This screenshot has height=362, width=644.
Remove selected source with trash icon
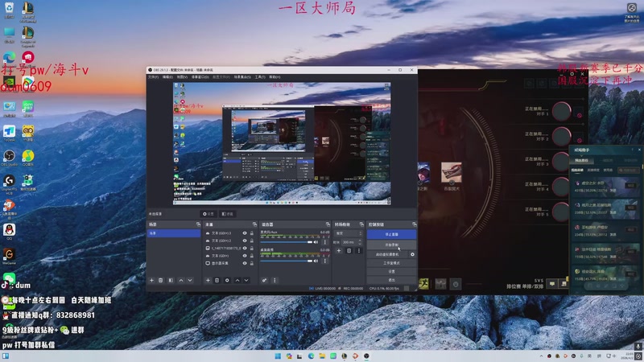(x=217, y=280)
